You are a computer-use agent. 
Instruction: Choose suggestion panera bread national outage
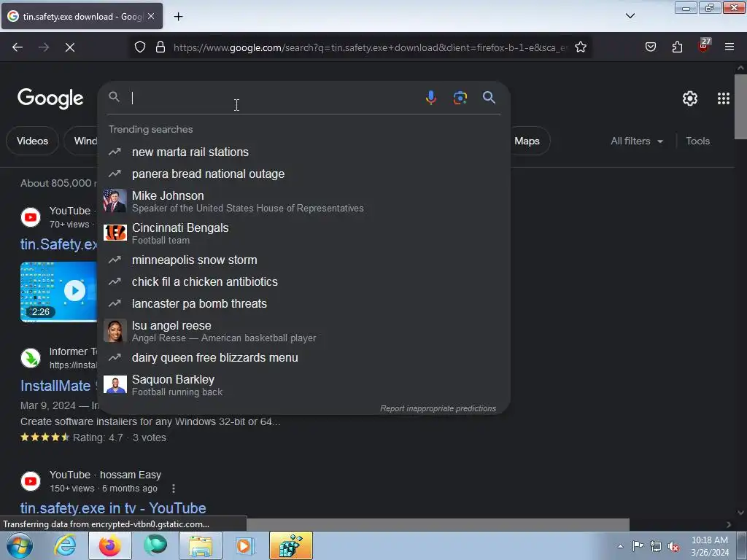(x=303, y=174)
